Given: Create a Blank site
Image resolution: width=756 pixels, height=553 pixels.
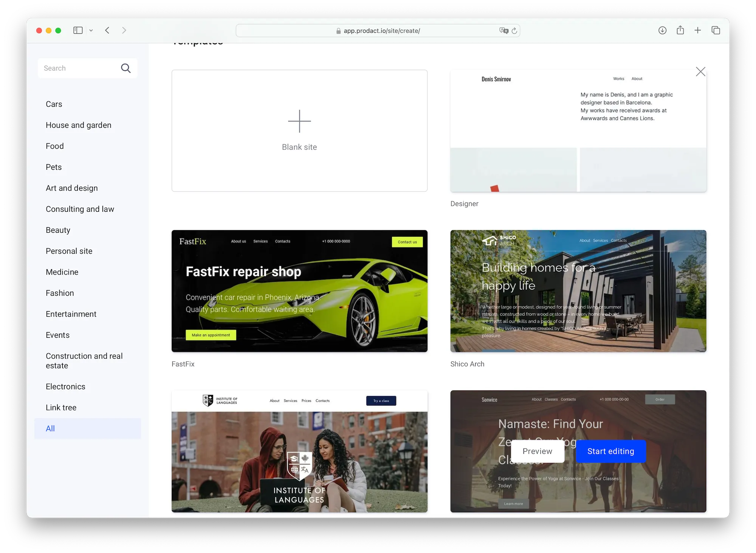Looking at the screenshot, I should coord(299,130).
